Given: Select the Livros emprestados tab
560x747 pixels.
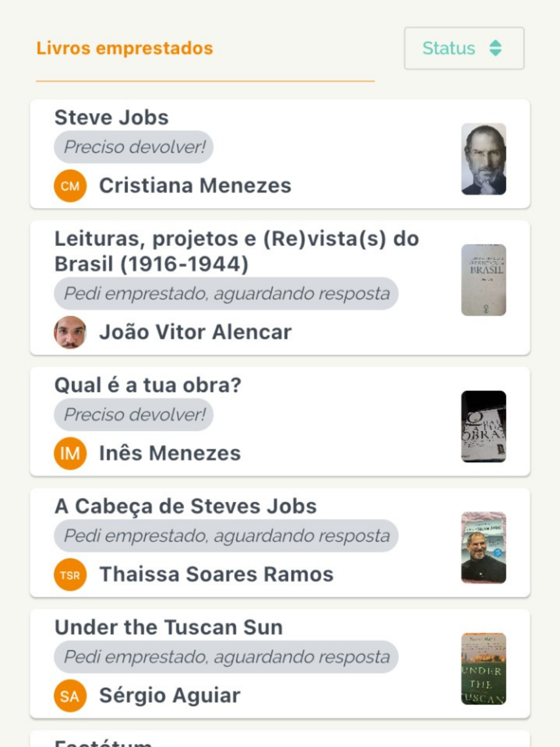Looking at the screenshot, I should [x=125, y=49].
